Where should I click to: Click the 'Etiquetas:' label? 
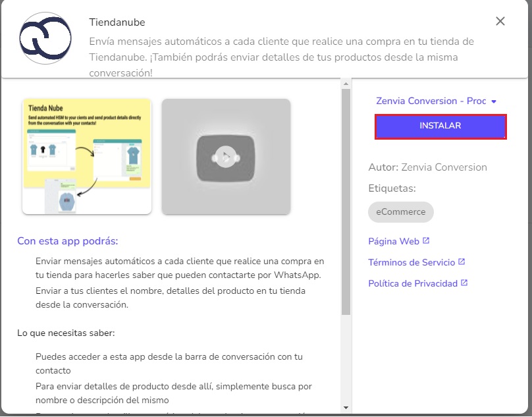pos(392,188)
